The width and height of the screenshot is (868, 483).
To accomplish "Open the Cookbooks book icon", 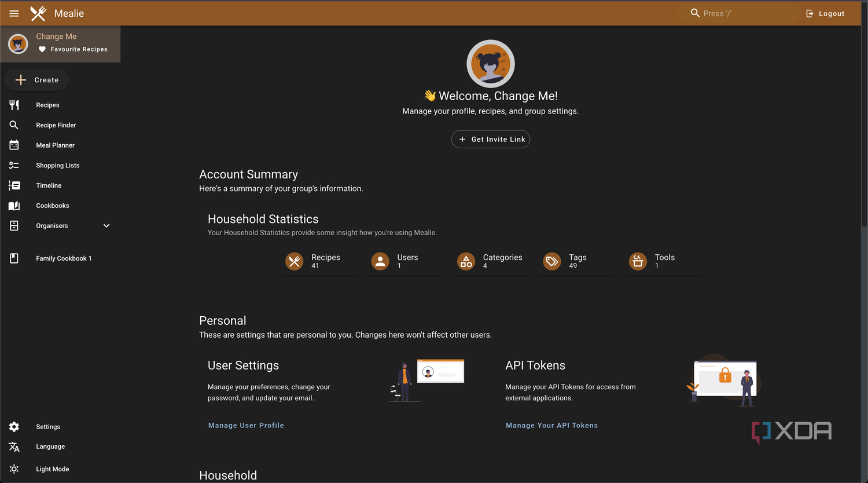I will [14, 206].
